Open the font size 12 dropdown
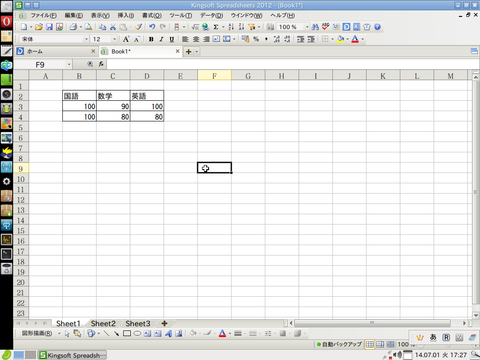 115,39
